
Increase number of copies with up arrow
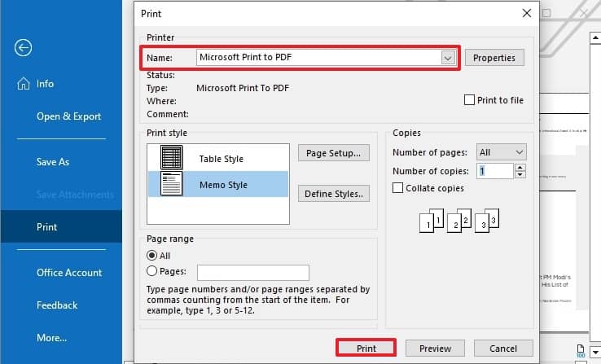pos(520,168)
